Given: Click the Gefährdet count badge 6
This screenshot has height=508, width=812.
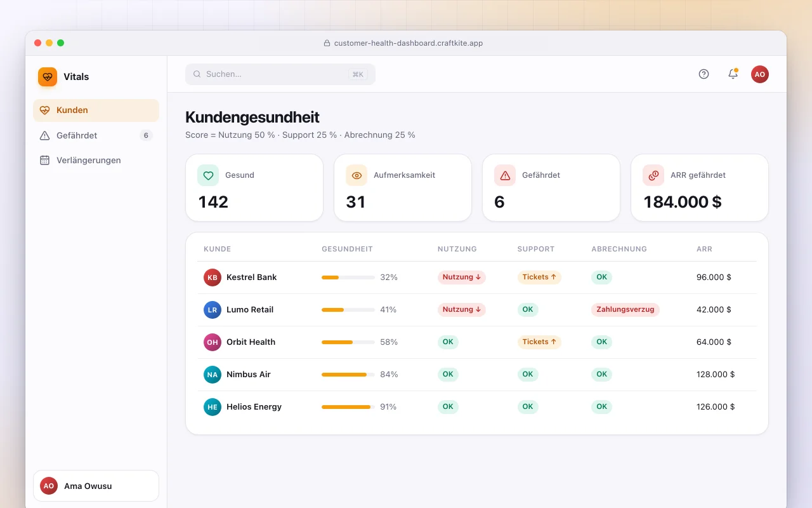Looking at the screenshot, I should pyautogui.click(x=146, y=135).
